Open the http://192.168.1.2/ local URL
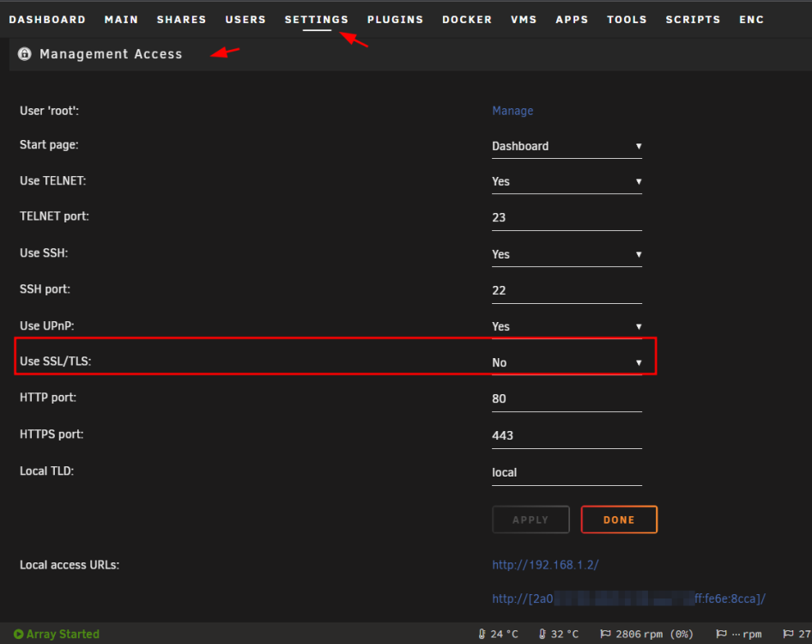The image size is (812, 644). tap(545, 565)
